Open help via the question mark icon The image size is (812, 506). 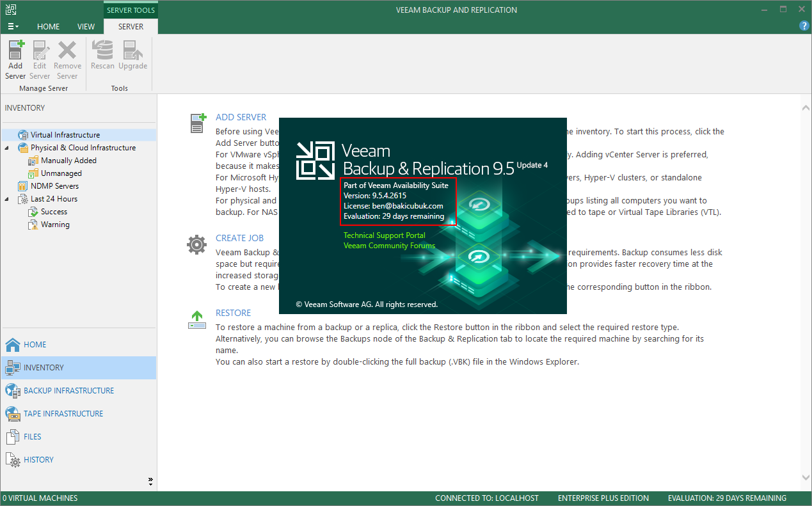(804, 26)
